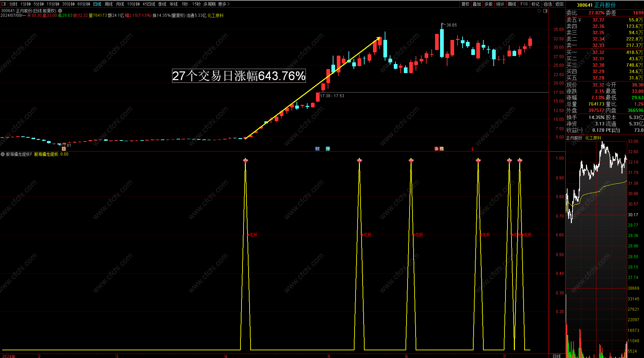Image resolution: width=644 pixels, height=358 pixels.
Task: Open the 多周期 multi-period view
Action: (x=210, y=4)
